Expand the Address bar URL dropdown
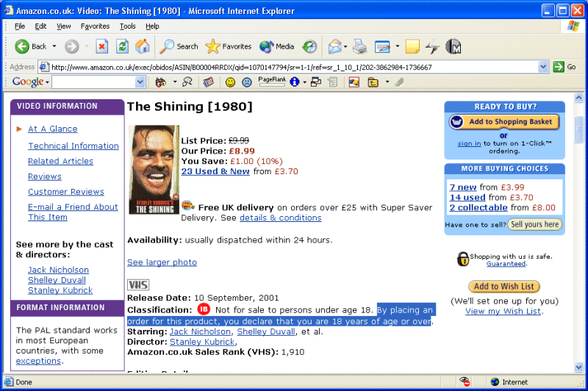The height and width of the screenshot is (391, 588). click(x=542, y=67)
